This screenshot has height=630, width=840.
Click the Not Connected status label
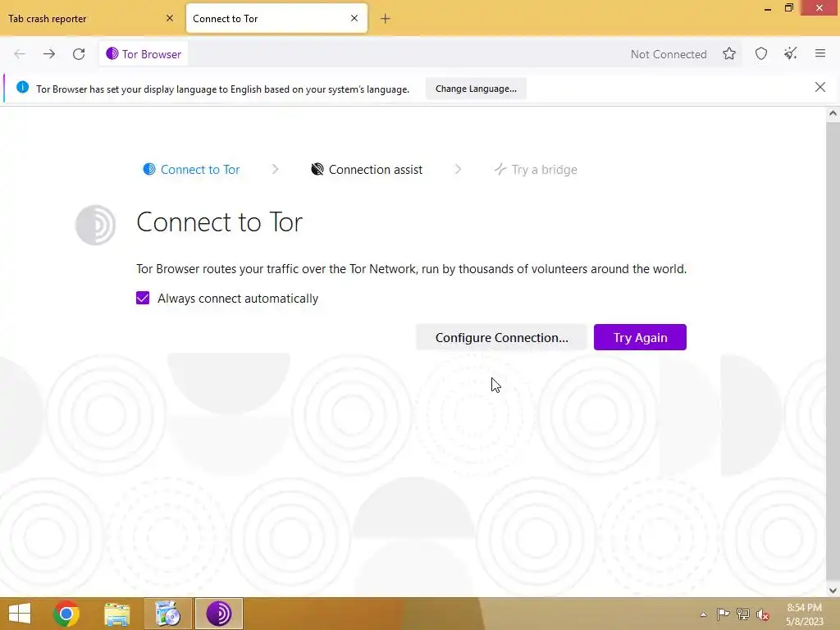coord(668,54)
